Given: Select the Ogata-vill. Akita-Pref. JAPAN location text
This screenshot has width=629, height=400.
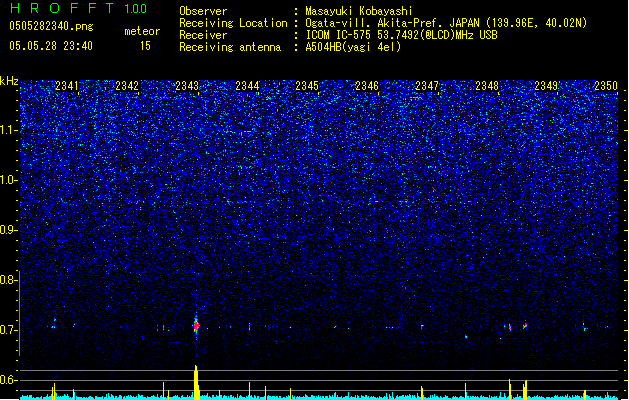Looking at the screenshot, I should pyautogui.click(x=446, y=23).
